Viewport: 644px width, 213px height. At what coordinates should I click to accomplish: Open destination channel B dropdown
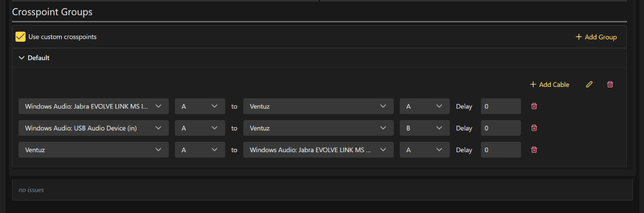click(x=424, y=128)
